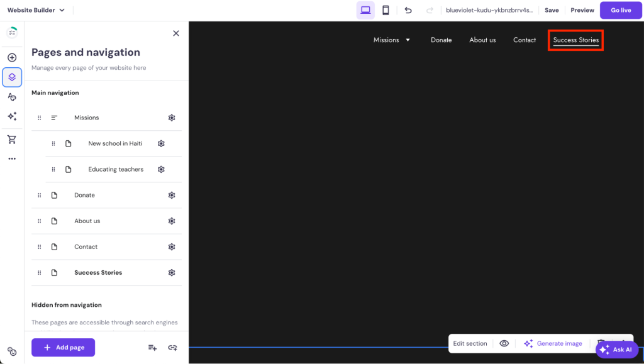
Task: Click the ellipsis icon in left sidebar
Action: point(12,158)
